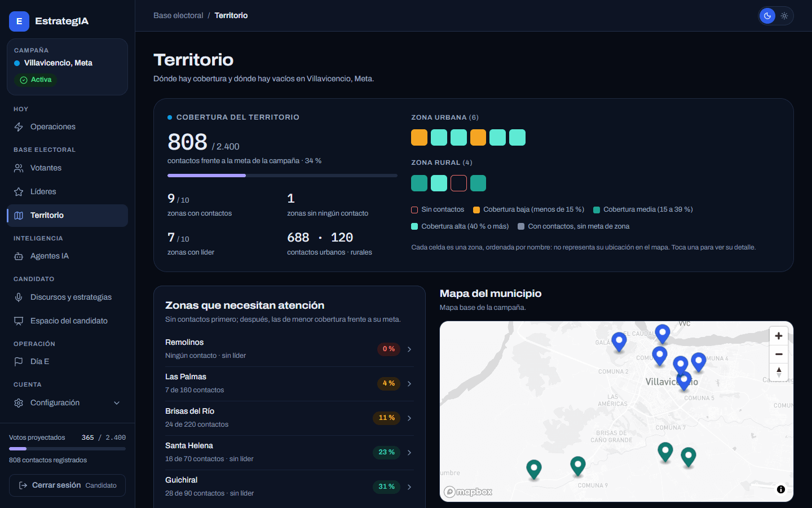This screenshot has width=812, height=508.
Task: Click the Sin contactos legend entry
Action: (x=438, y=209)
